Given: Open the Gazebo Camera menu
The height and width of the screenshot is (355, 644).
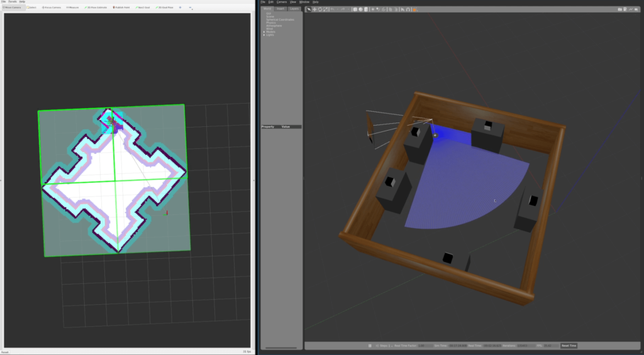Looking at the screenshot, I should click(x=281, y=2).
